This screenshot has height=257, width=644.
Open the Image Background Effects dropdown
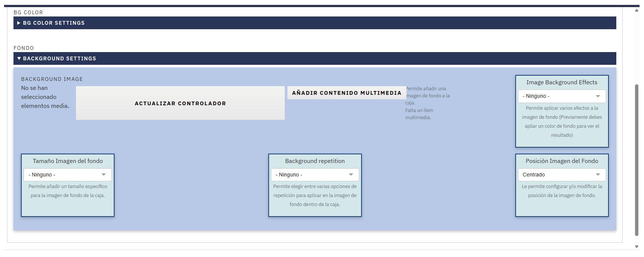tap(562, 96)
